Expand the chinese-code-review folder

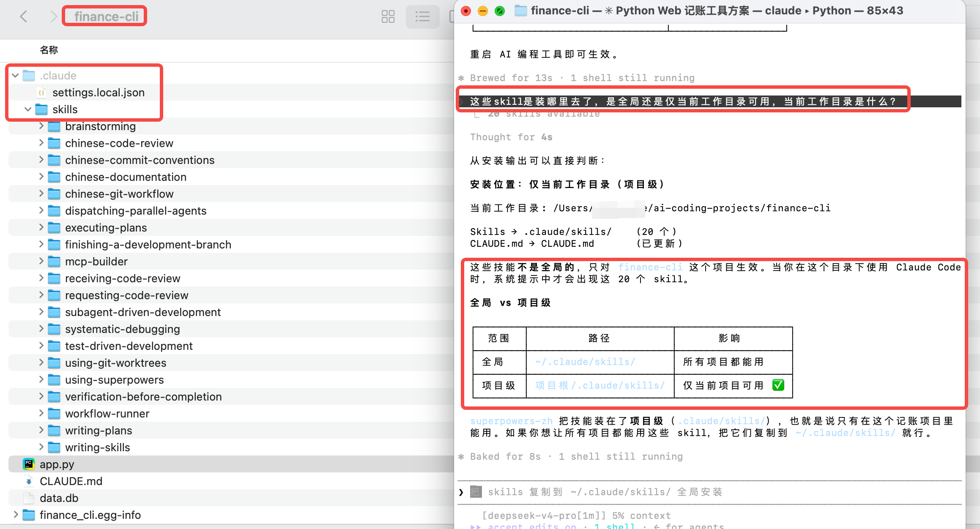pyautogui.click(x=41, y=143)
